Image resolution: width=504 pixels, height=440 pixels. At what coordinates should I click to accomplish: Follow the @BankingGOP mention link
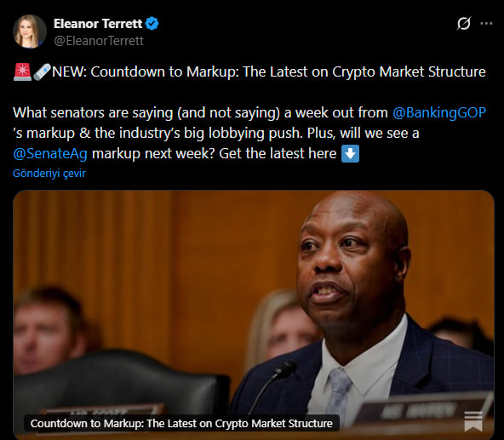coord(439,113)
